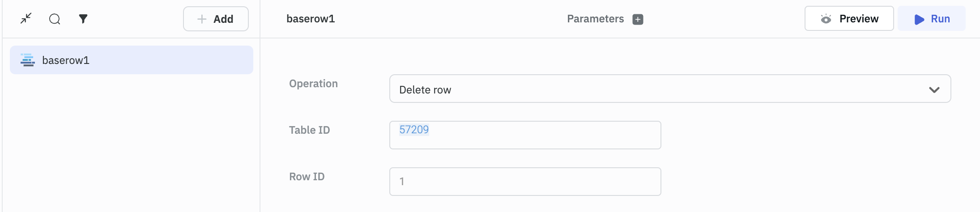Screen dimensions: 980x212
Task: Run the baserow1 query
Action: point(932,19)
